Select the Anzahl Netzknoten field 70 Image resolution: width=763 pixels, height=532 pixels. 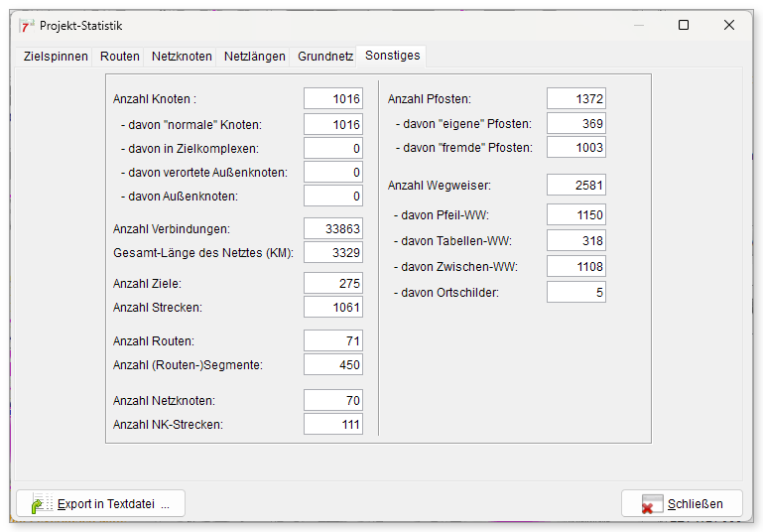pyautogui.click(x=333, y=401)
